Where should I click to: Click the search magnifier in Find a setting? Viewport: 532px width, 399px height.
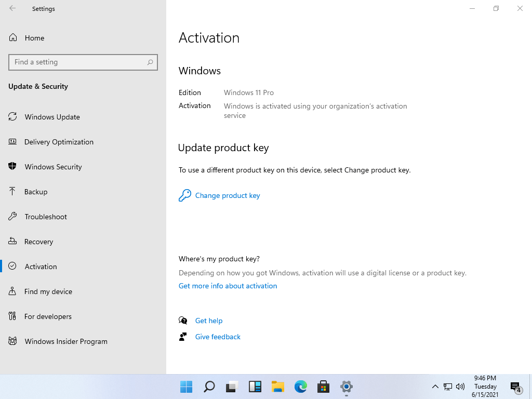[150, 62]
